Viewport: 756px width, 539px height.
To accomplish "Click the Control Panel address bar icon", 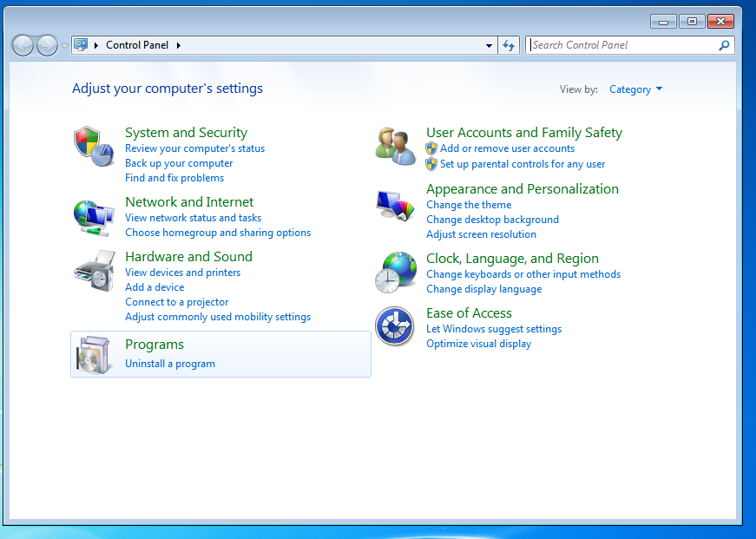I will pos(81,45).
